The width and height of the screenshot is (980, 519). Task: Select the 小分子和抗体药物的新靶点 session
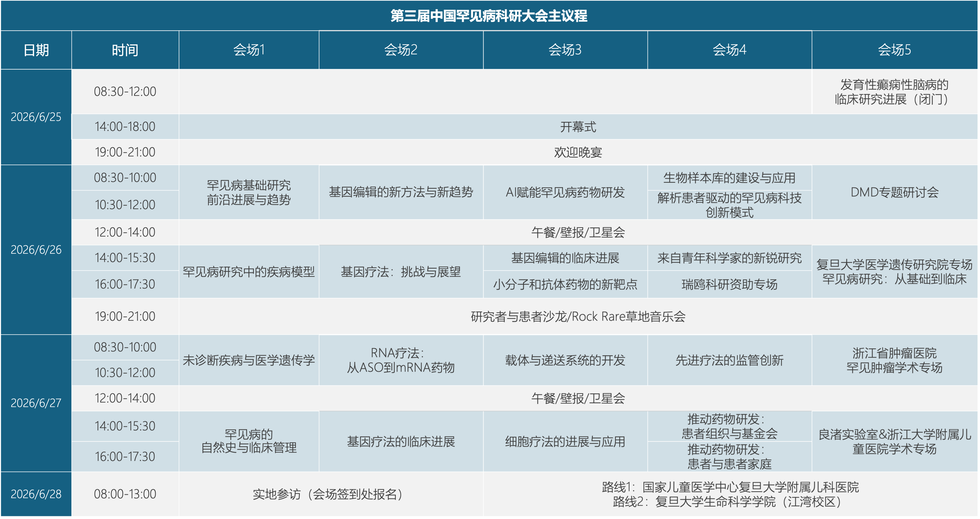pos(565,284)
